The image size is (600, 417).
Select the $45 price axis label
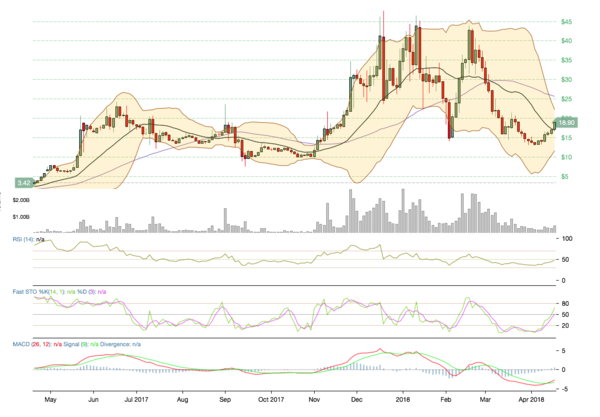point(566,22)
